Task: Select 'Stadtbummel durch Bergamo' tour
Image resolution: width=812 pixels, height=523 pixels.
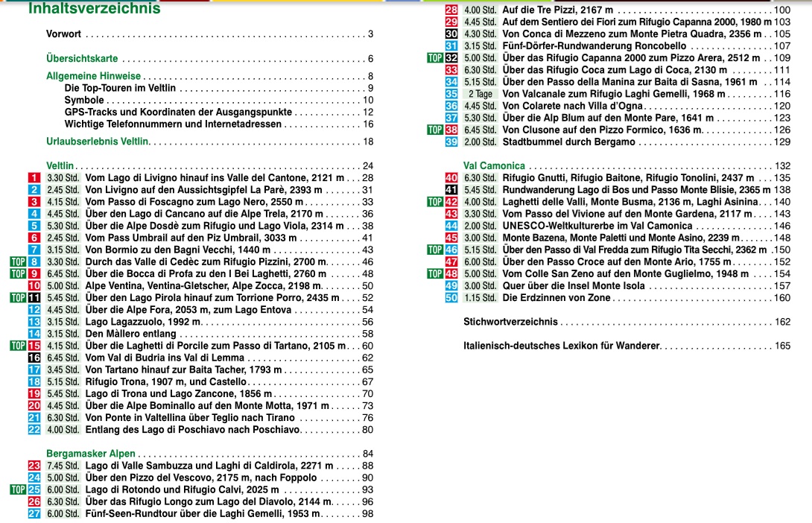Action: click(568, 142)
